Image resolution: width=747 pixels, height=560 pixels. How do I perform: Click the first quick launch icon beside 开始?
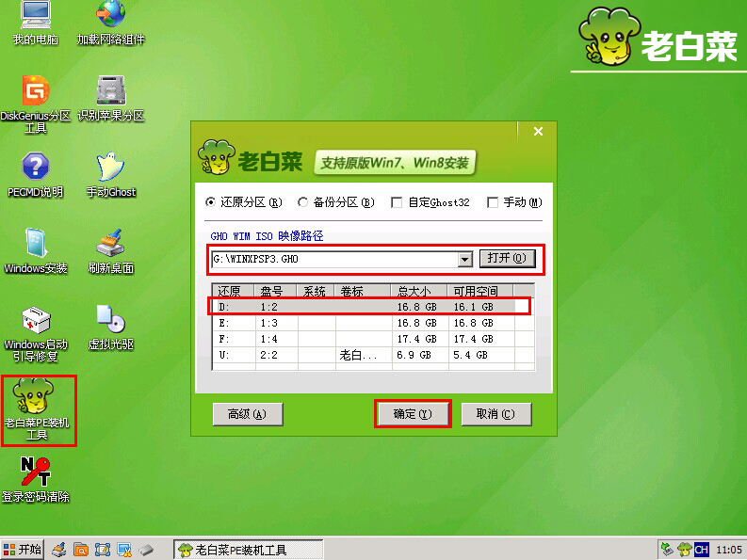59,550
